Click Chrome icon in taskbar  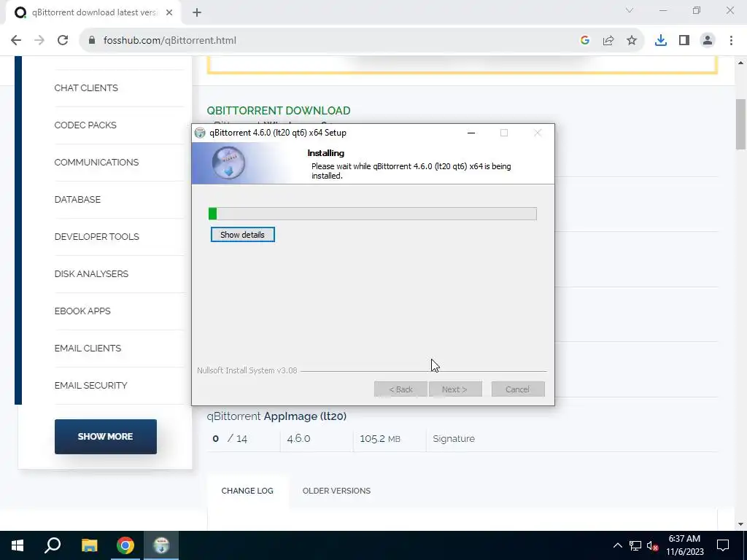(125, 545)
